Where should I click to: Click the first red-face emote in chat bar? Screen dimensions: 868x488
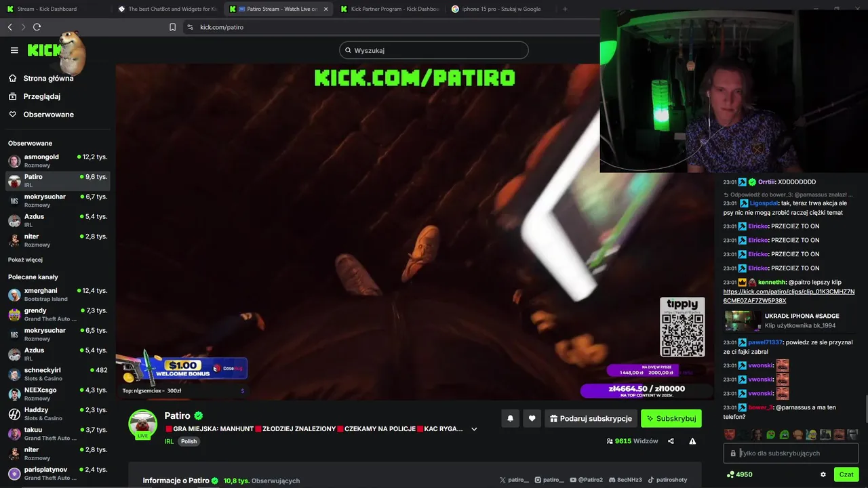click(730, 434)
